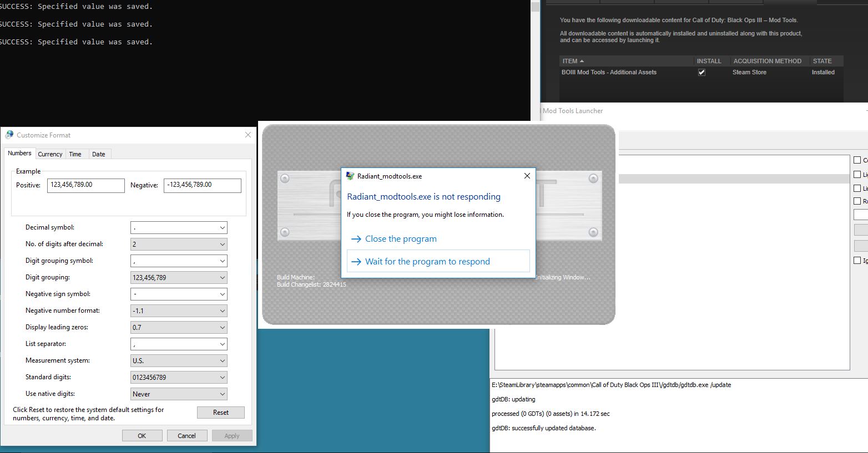Sort by the ITEM column header
Viewport: 868px width, 453px height.
(625, 61)
